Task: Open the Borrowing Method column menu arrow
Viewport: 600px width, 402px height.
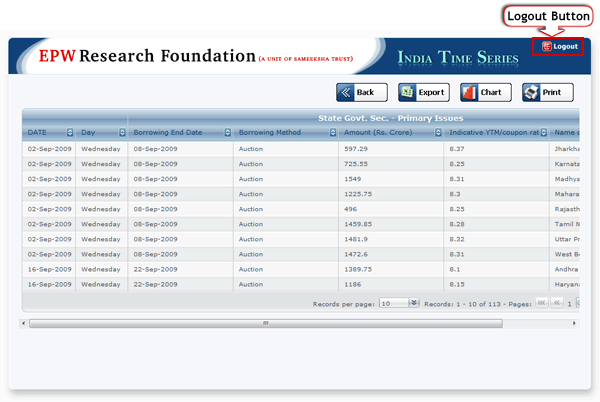Action: click(x=333, y=132)
